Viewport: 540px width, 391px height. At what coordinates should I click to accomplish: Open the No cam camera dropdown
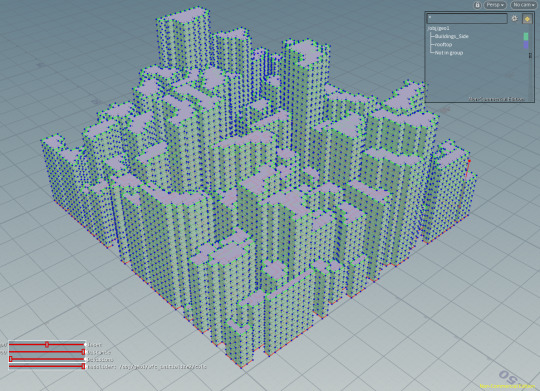(x=523, y=5)
